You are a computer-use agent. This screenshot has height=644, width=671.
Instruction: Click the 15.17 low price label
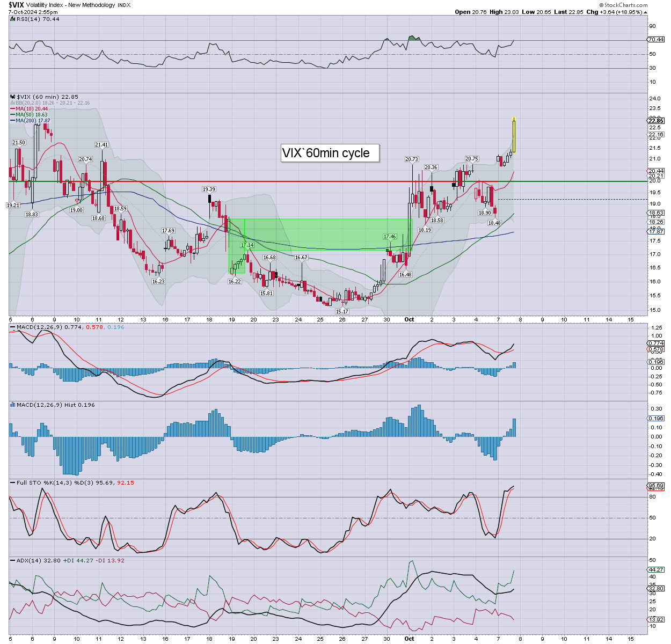coord(342,312)
